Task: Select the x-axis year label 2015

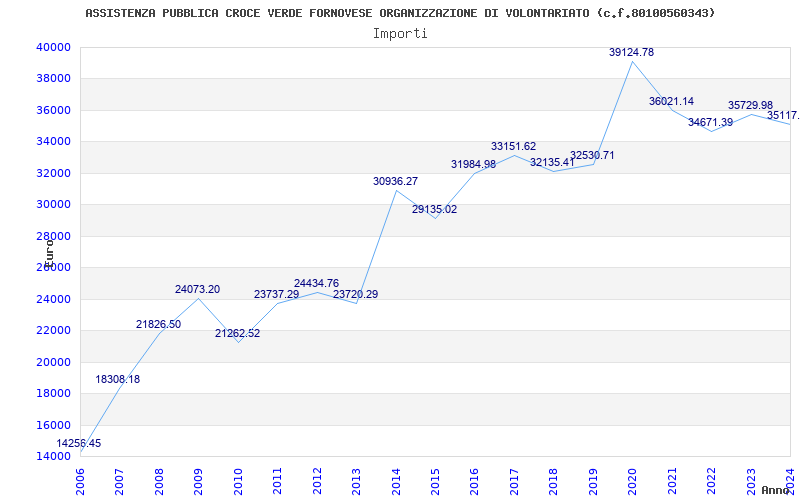Action: coord(435,482)
